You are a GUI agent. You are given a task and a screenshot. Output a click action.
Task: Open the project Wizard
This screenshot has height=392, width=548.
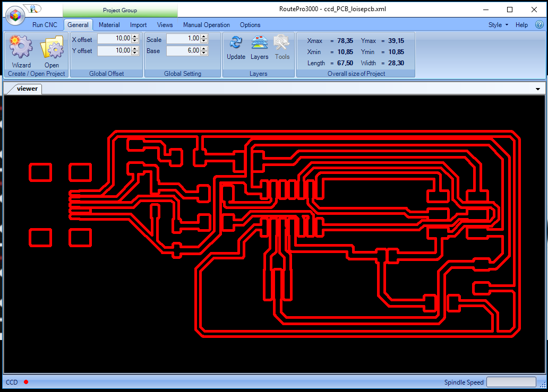tap(21, 51)
